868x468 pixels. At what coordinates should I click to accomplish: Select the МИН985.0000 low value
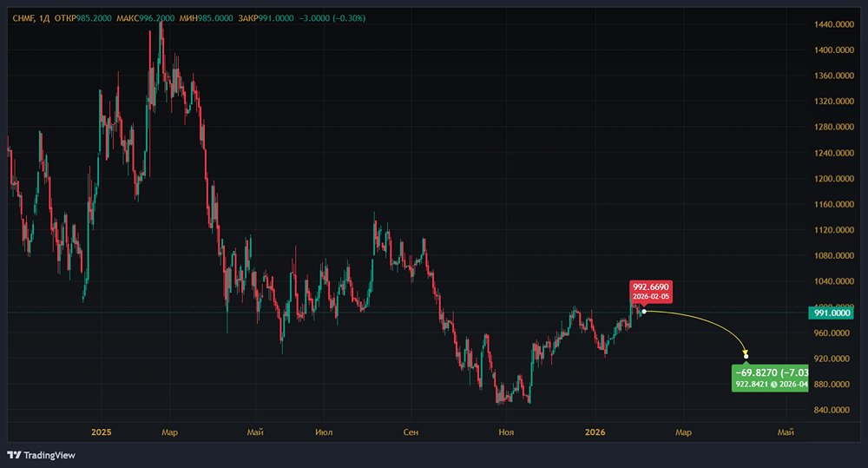207,18
